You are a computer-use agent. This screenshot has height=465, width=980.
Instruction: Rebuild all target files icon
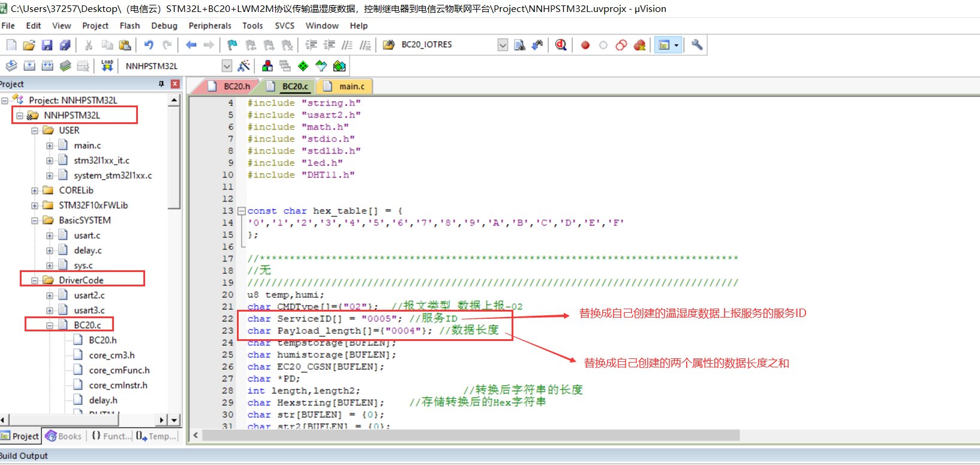(47, 66)
